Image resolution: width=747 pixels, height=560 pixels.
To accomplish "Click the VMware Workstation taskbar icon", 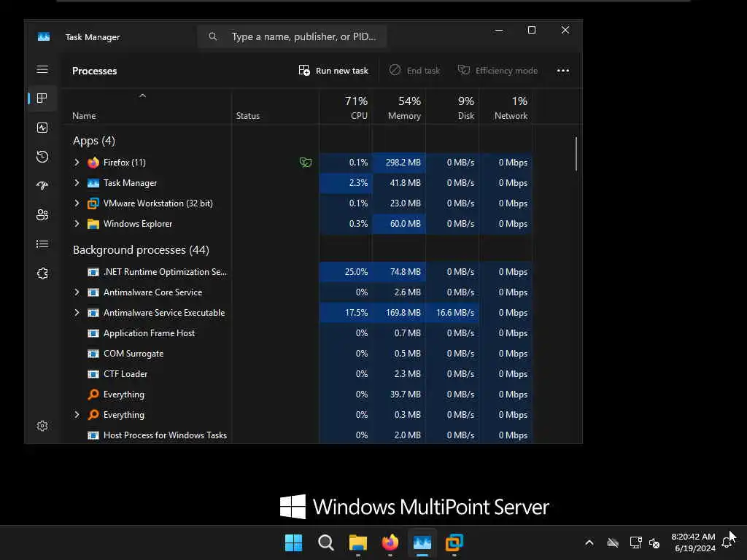I will coord(454,542).
